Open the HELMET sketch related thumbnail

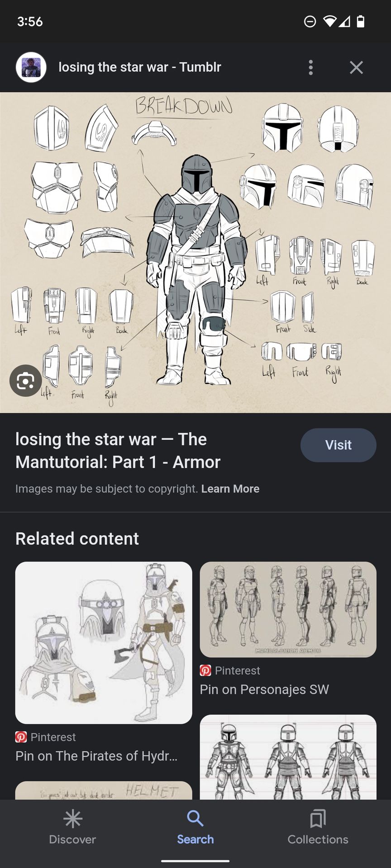coord(104,790)
